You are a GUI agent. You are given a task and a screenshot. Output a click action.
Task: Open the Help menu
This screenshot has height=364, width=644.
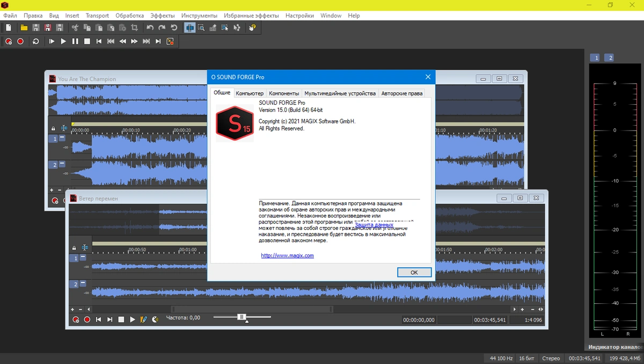[x=354, y=16]
